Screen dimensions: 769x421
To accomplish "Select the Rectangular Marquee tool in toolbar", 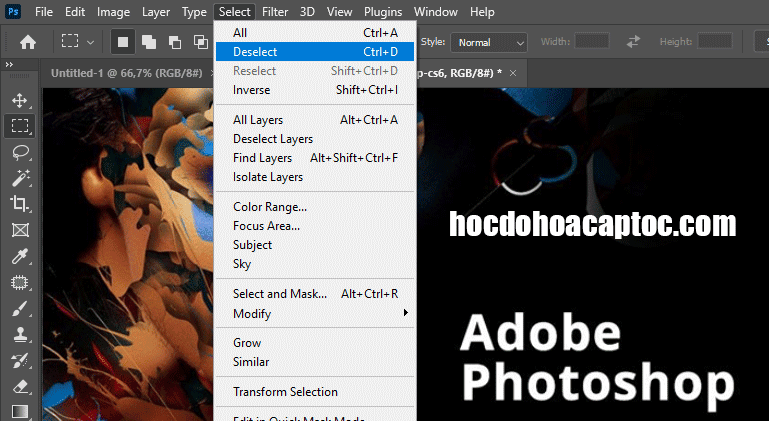I will (18, 126).
